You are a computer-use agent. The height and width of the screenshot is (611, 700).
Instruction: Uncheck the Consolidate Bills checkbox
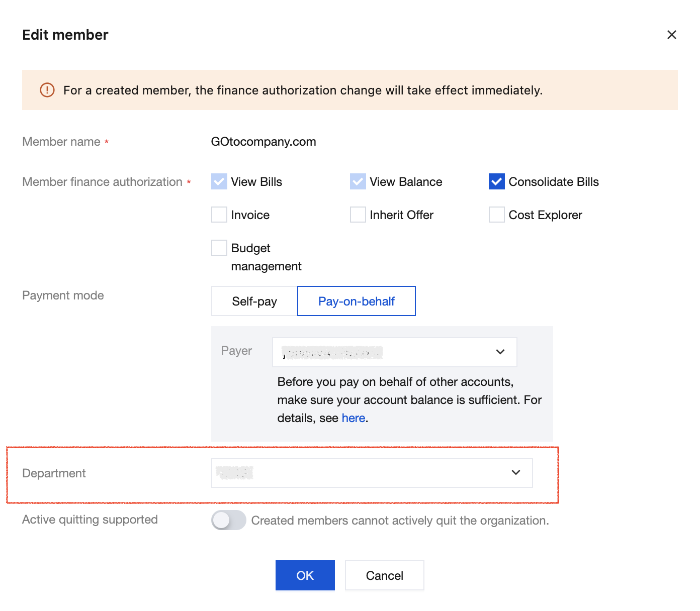point(497,181)
